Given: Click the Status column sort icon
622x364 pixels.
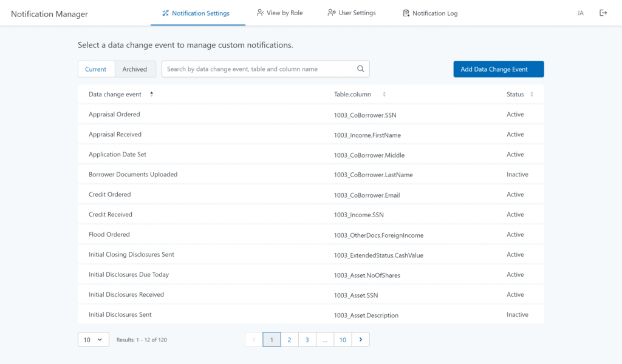Looking at the screenshot, I should 531,95.
